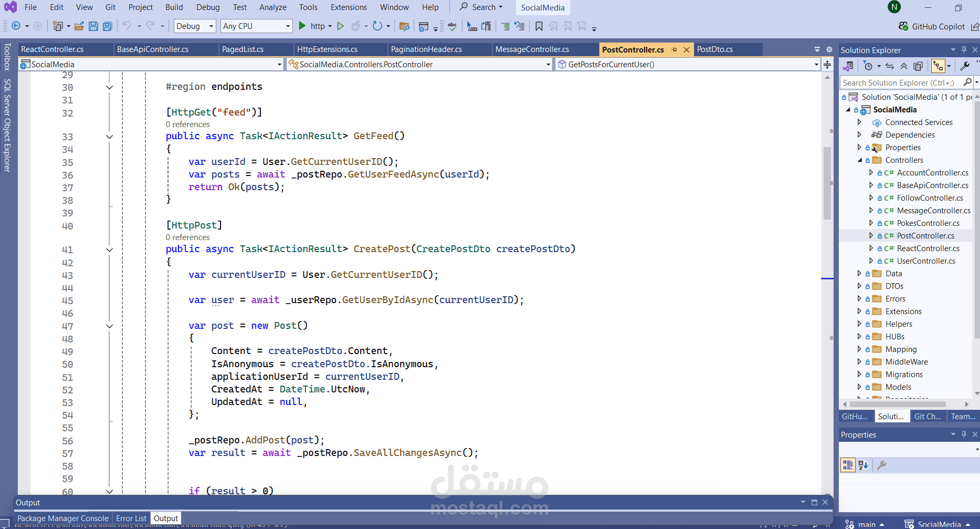Screen dimensions: 980x529
Task: Save the current file with the single-disk icon
Action: [93, 26]
